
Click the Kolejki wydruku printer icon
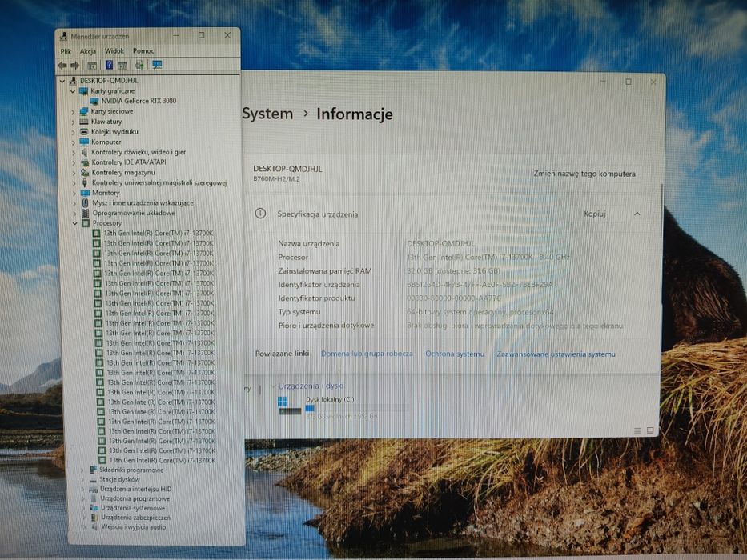pyautogui.click(x=84, y=132)
